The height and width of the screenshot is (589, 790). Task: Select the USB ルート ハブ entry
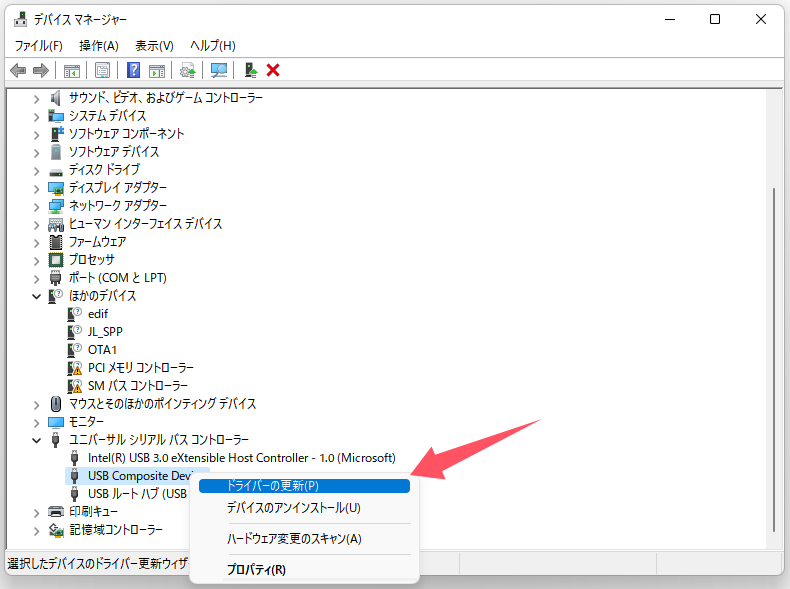(137, 494)
